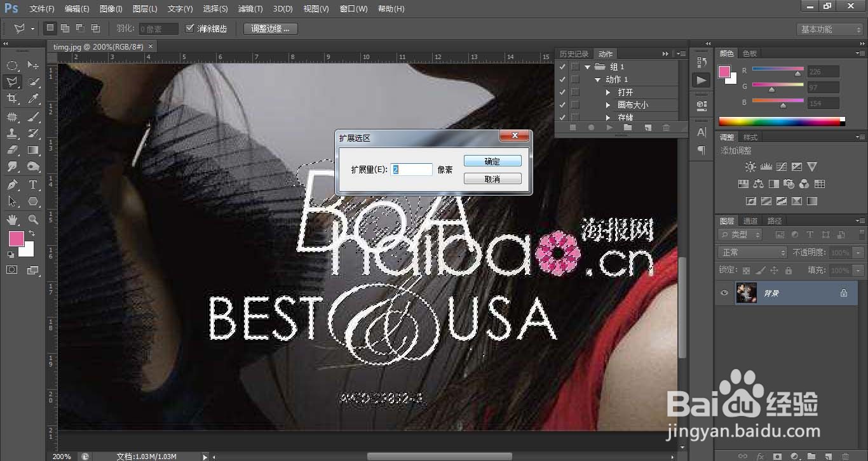Open the 基本功能 workspace dropdown
This screenshot has width=868, height=461.
click(830, 29)
